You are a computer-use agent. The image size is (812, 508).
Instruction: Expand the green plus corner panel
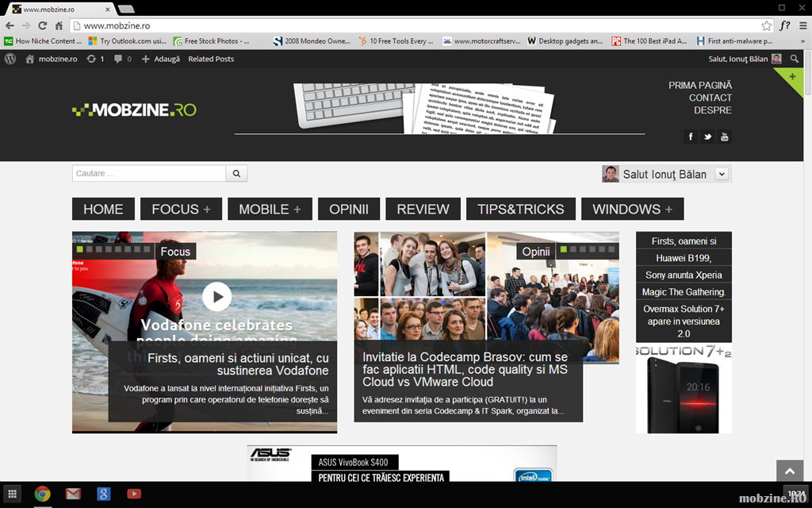pos(792,77)
